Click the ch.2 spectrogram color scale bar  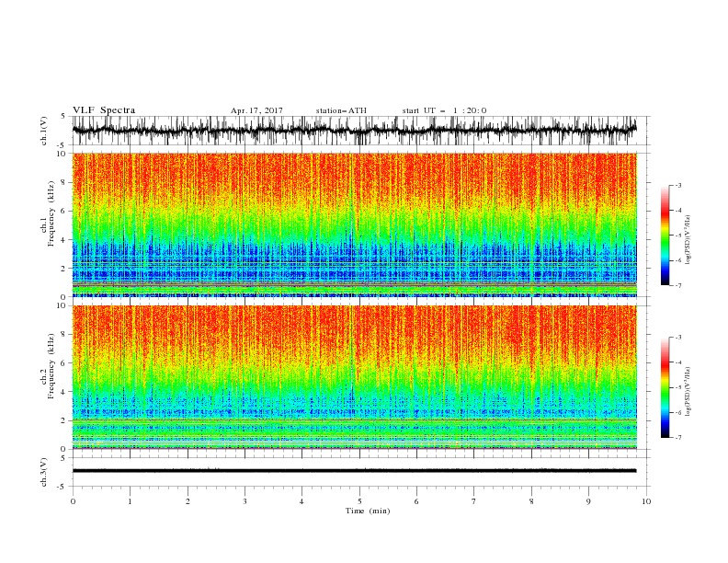[x=665, y=387]
